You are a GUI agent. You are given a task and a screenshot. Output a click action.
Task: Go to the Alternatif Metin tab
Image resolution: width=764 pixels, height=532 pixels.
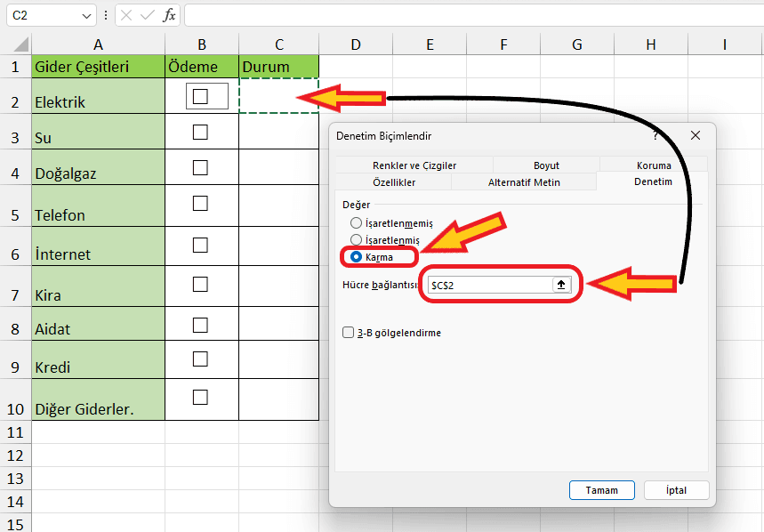coord(524,182)
